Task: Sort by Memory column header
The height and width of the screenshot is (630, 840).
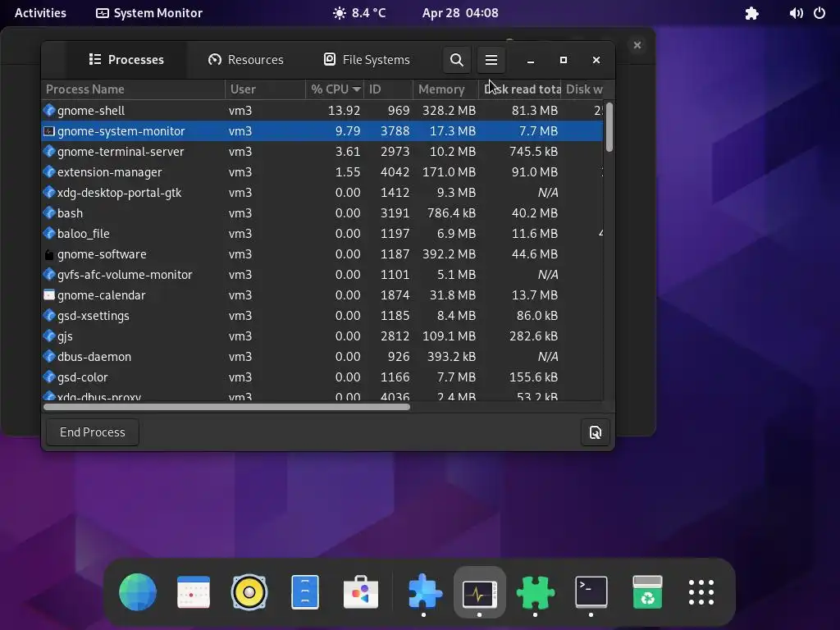Action: pyautogui.click(x=445, y=89)
